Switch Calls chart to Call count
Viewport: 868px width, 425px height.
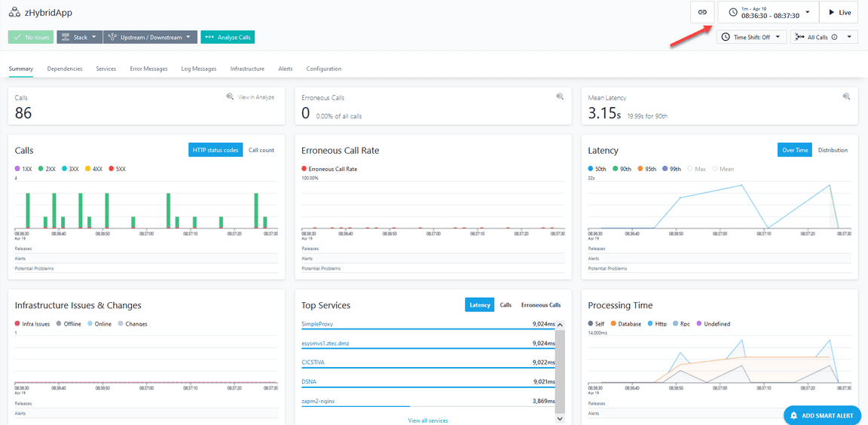coord(261,150)
